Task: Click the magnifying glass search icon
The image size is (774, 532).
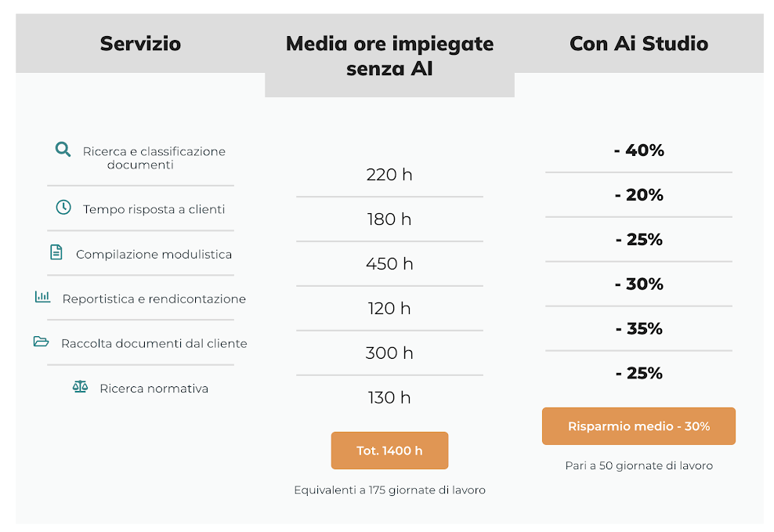Action: pos(63,149)
